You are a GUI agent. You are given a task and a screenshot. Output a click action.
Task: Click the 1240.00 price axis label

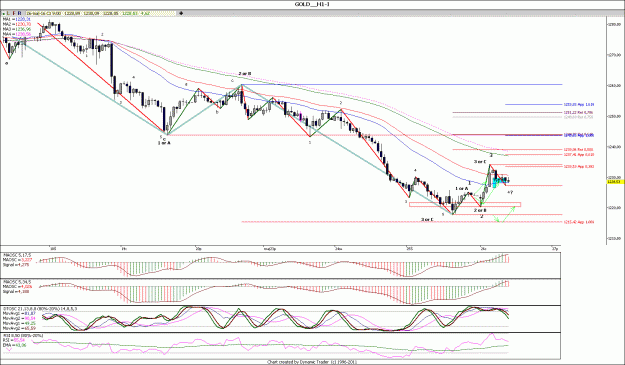click(615, 147)
